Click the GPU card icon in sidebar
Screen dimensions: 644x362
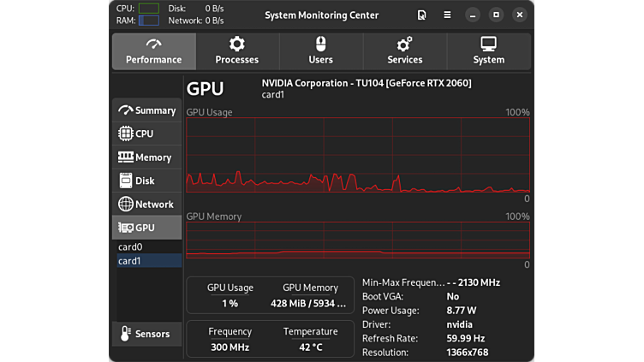[126, 228]
